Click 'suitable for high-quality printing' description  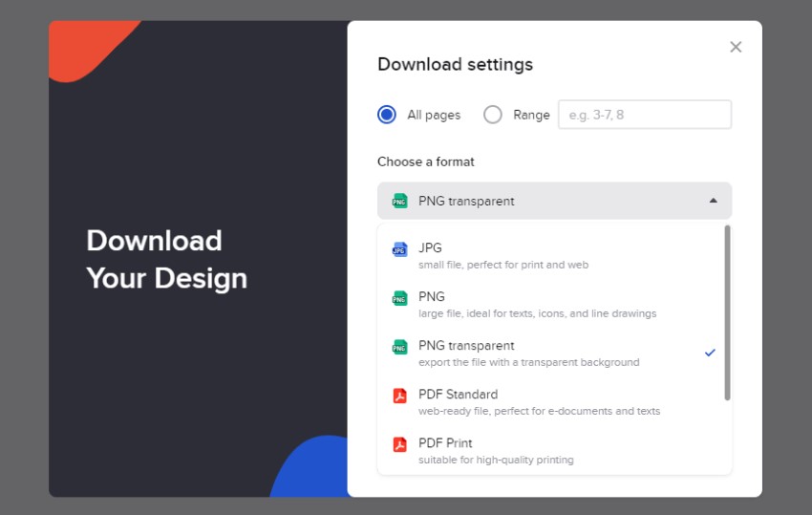point(496,460)
